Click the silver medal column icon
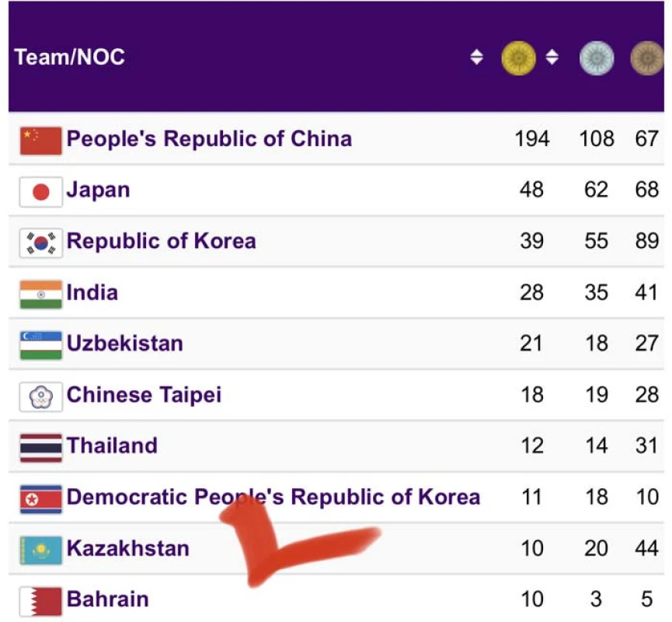 click(596, 58)
